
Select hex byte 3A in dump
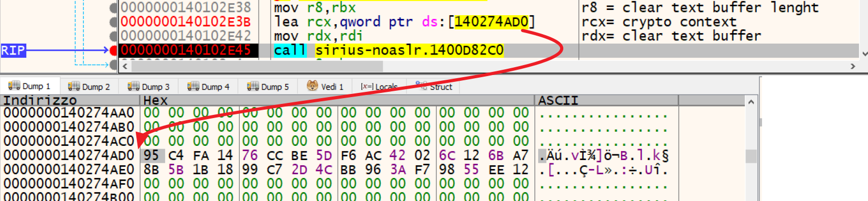click(398, 170)
